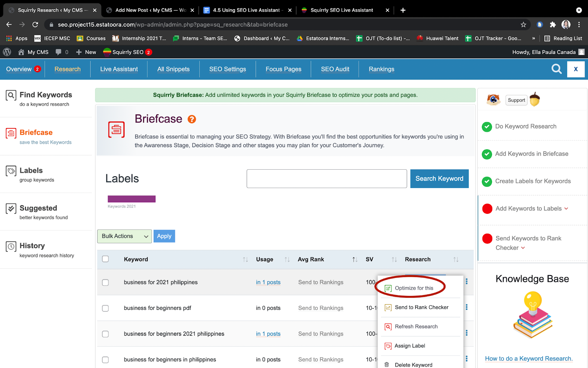This screenshot has height=368, width=588.
Task: Open the Focus Pages tab
Action: tap(283, 69)
